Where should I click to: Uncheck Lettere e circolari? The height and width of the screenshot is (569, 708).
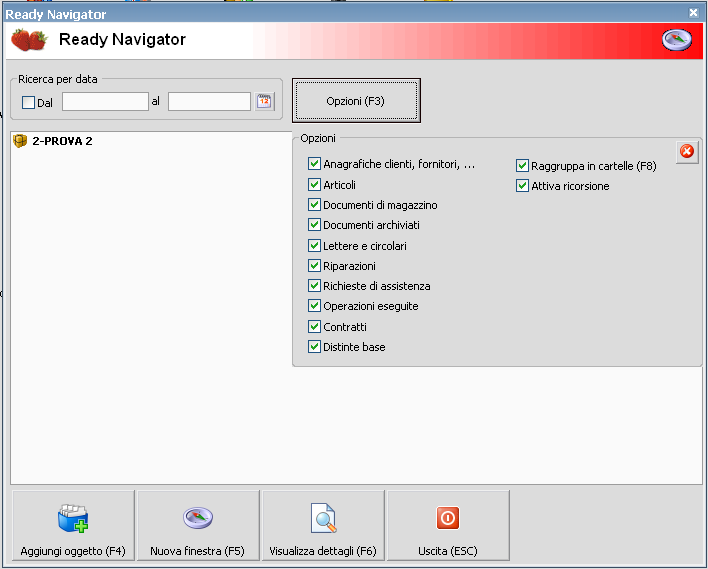(314, 245)
